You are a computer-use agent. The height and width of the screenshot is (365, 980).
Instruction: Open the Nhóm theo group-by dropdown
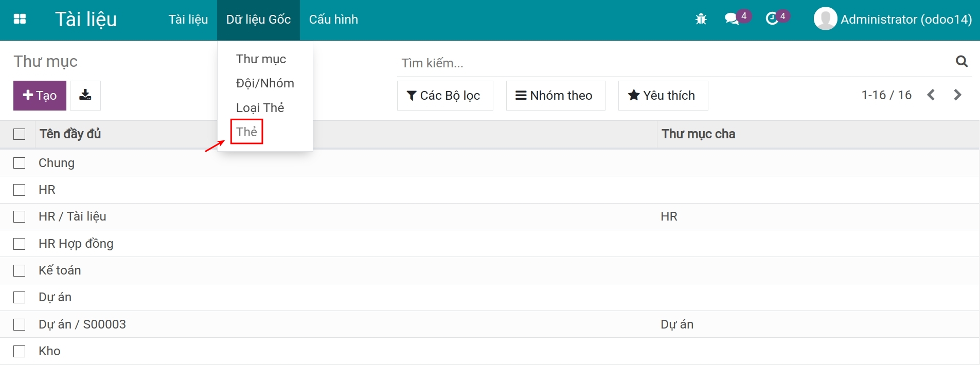(x=556, y=95)
